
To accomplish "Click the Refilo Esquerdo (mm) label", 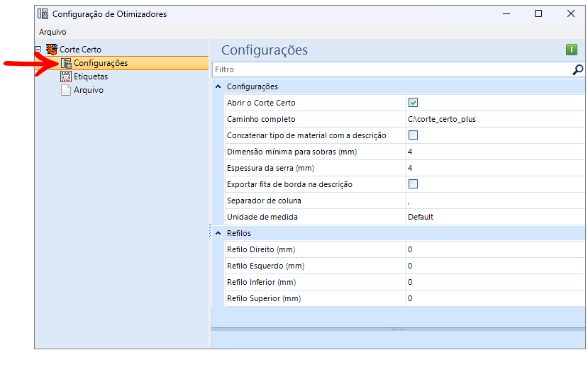I will tap(265, 266).
